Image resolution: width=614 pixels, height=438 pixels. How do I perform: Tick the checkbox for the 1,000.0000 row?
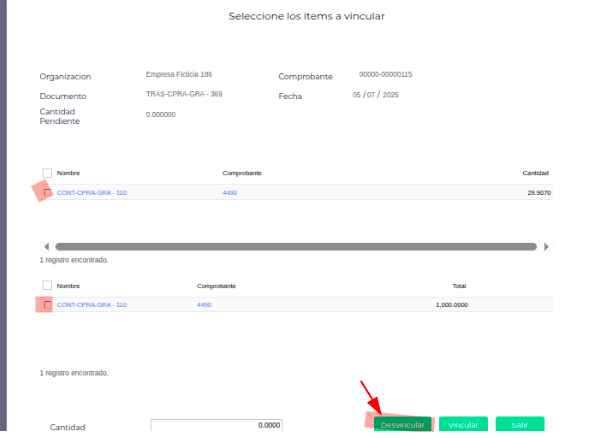click(x=47, y=304)
